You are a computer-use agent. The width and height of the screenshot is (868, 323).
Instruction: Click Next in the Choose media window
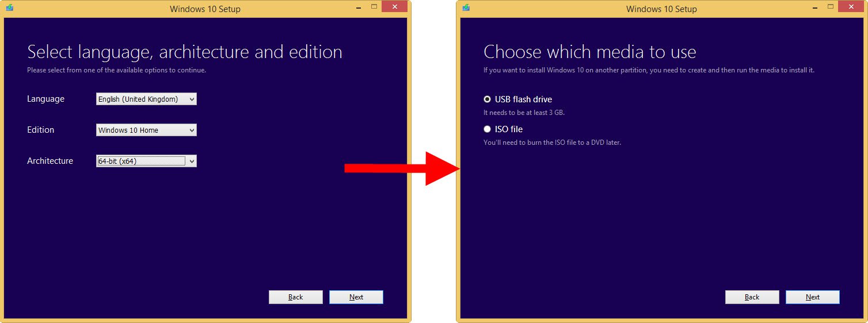(813, 297)
